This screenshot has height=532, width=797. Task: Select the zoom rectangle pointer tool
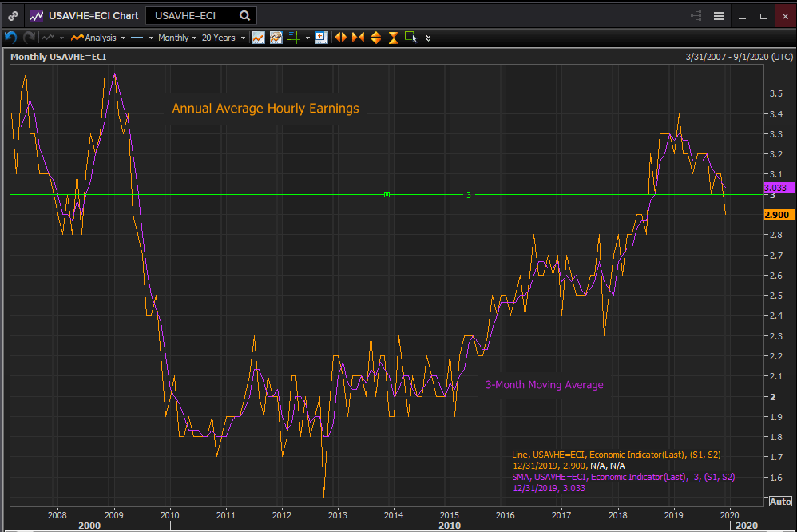click(411, 38)
